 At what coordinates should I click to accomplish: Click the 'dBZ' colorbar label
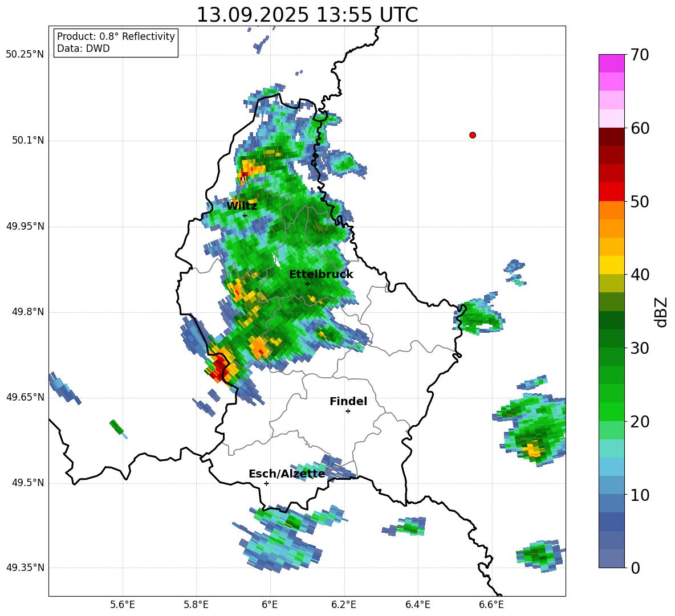point(661,312)
